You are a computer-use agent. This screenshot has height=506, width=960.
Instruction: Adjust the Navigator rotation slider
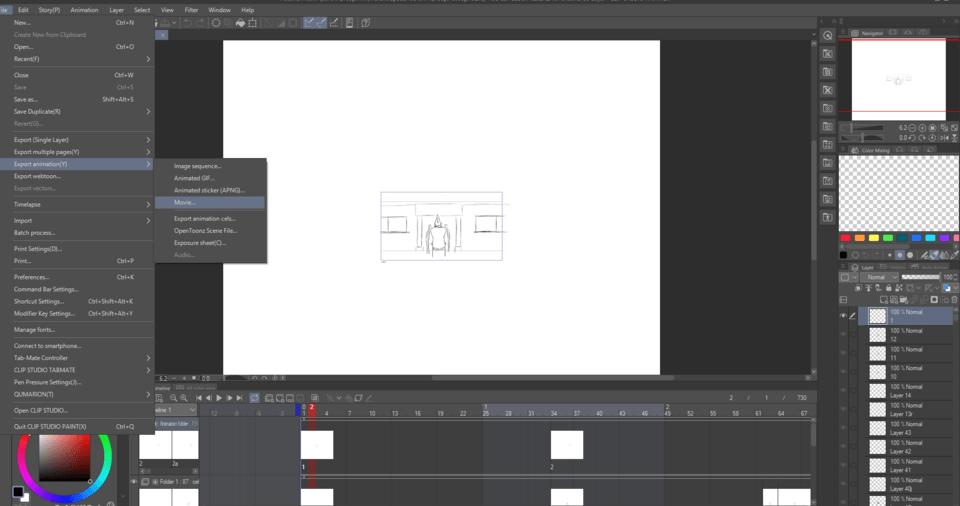click(x=862, y=138)
